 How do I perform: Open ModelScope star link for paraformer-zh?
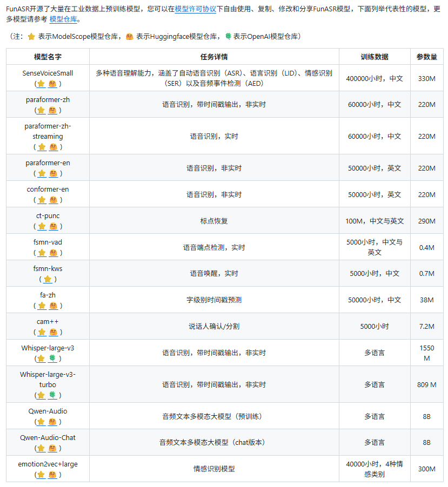41,110
